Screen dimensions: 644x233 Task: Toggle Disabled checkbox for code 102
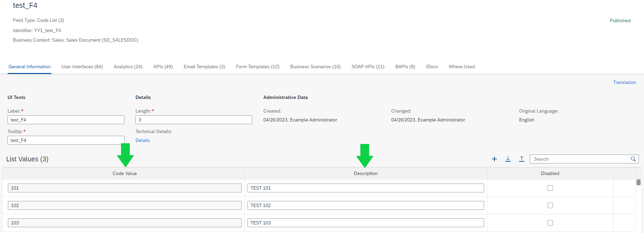coord(550,205)
